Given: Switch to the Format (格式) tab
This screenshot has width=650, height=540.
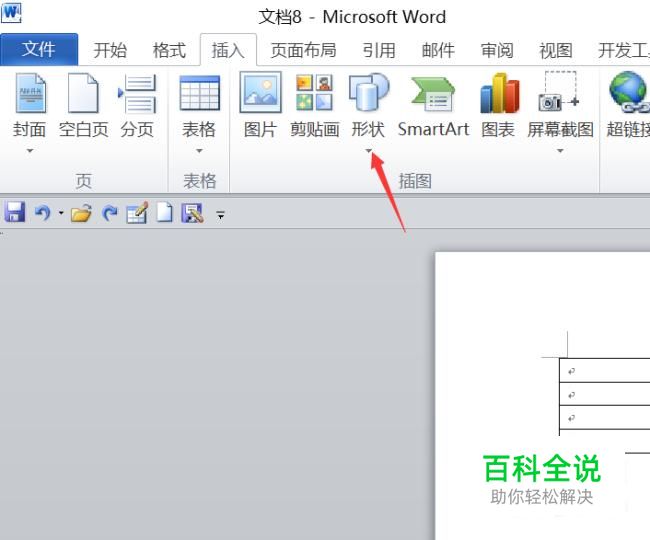Looking at the screenshot, I should click(x=169, y=50).
